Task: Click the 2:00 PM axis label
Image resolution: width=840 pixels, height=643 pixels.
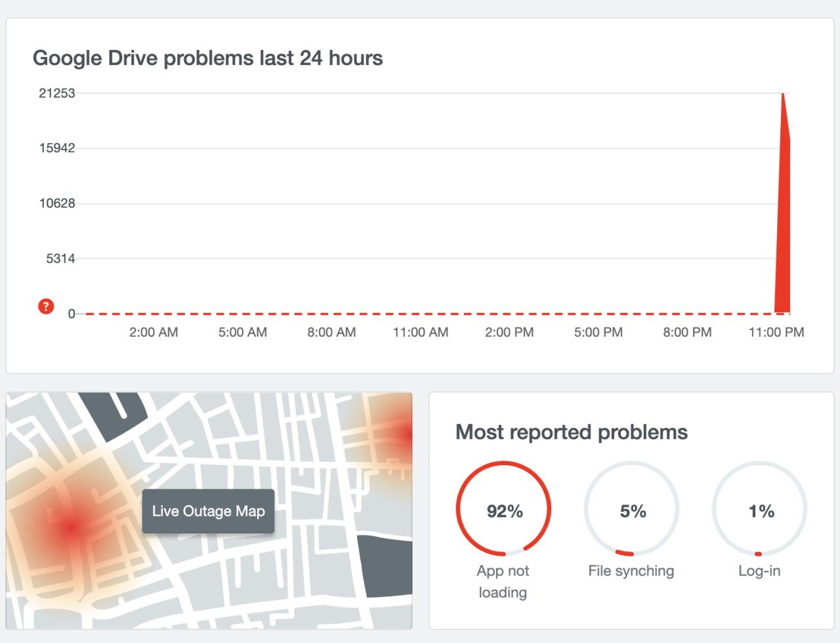Action: point(509,332)
